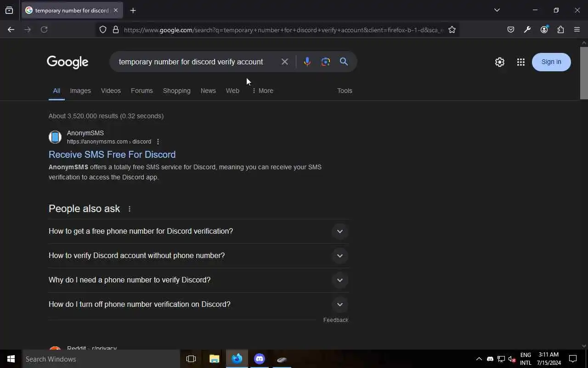The image size is (588, 368).
Task: Click the page vertical scrollbar thumb
Action: 584,72
